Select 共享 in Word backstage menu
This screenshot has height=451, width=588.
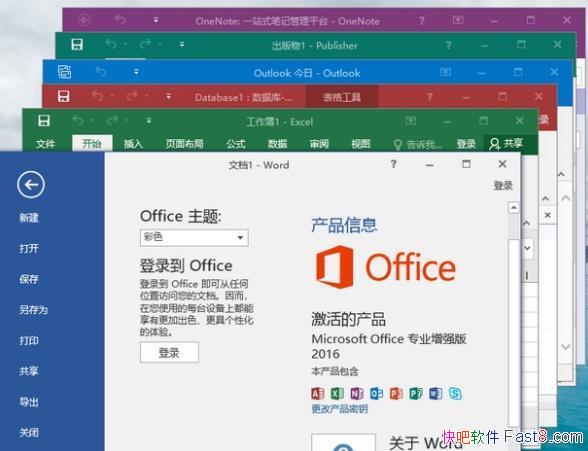tap(29, 371)
